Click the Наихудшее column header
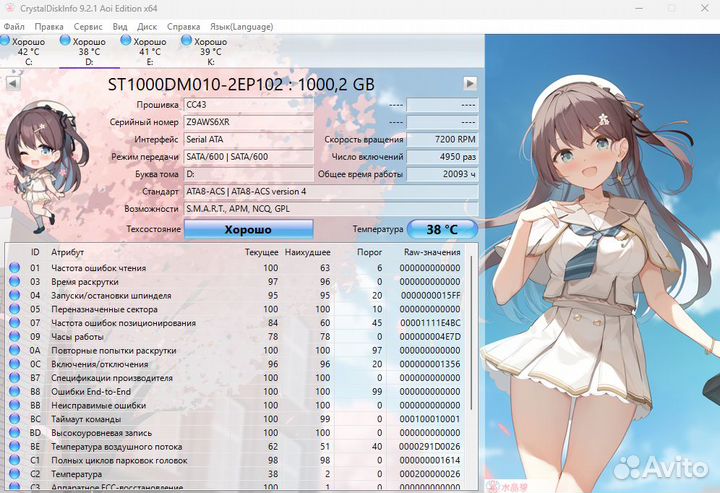The image size is (720, 493). coord(308,252)
